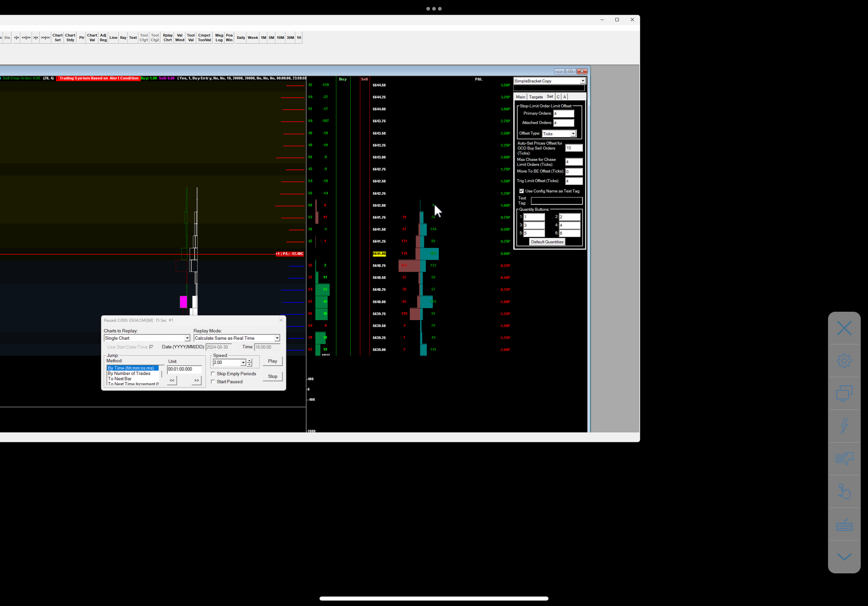This screenshot has height=606, width=868.
Task: Toggle the Start Paused checkbox
Action: click(213, 381)
